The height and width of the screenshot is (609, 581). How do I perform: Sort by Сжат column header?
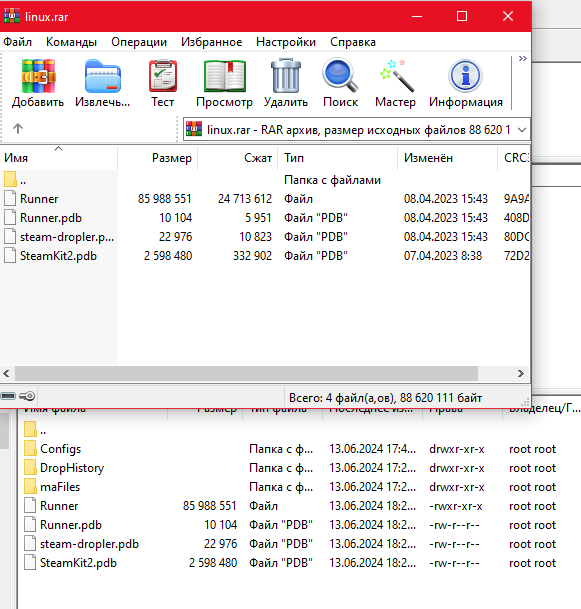point(237,158)
